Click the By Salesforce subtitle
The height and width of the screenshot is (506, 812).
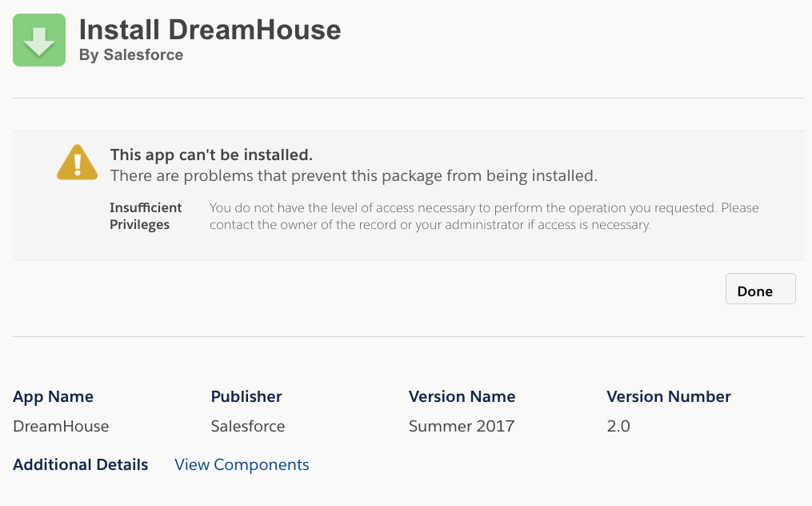click(x=131, y=55)
